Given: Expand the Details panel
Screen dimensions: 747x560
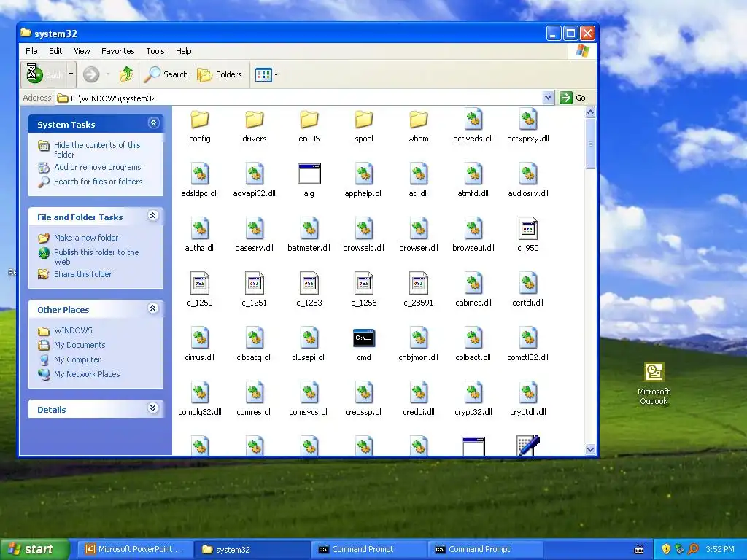Looking at the screenshot, I should [x=153, y=408].
